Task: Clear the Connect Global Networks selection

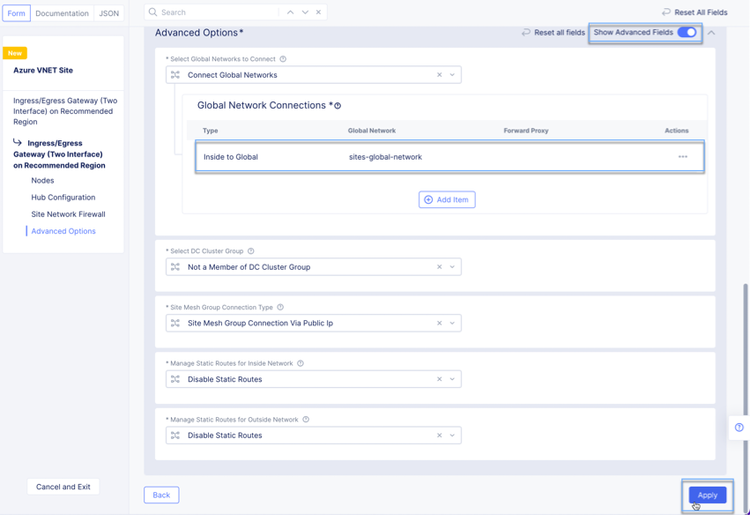Action: [x=439, y=75]
